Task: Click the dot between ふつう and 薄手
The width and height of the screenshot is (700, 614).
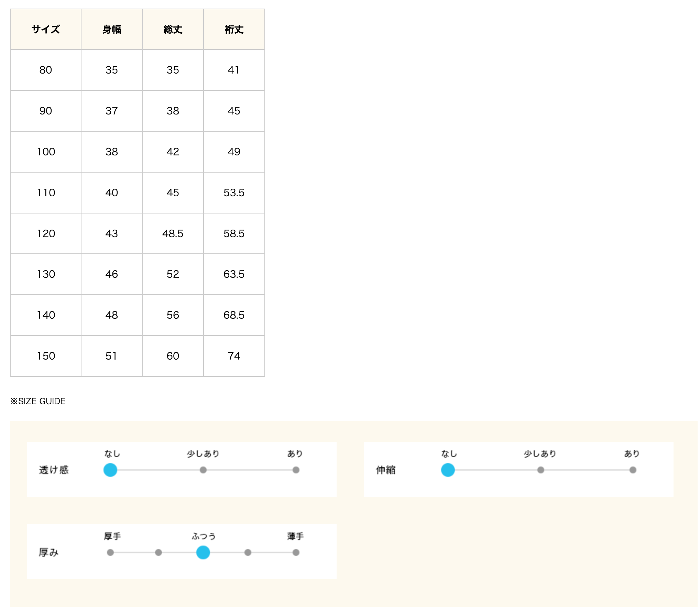Action: click(x=248, y=552)
